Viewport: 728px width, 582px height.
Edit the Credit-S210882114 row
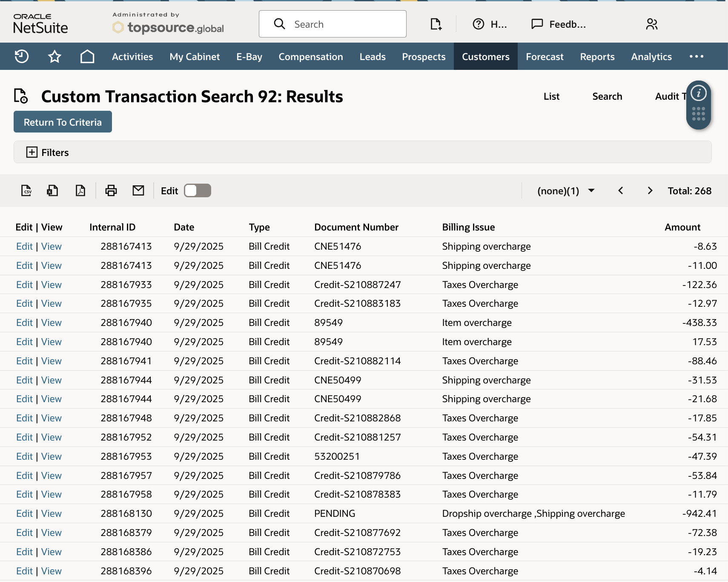coord(24,361)
